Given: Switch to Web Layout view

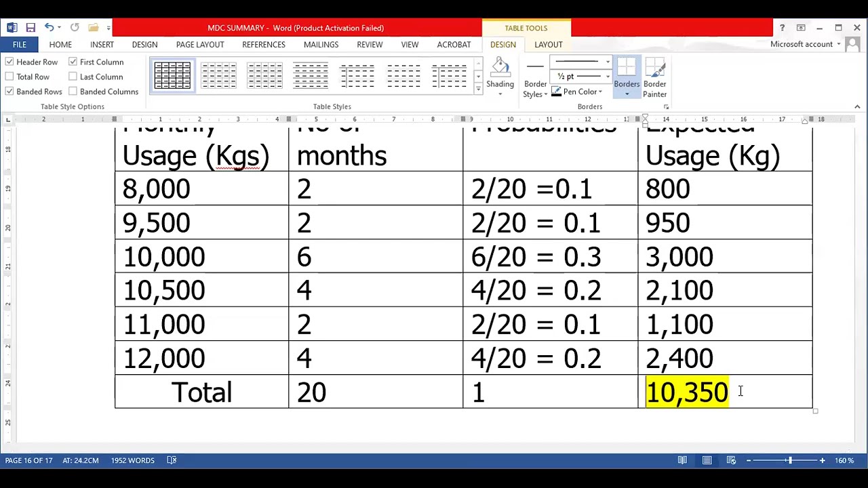Looking at the screenshot, I should pyautogui.click(x=731, y=460).
